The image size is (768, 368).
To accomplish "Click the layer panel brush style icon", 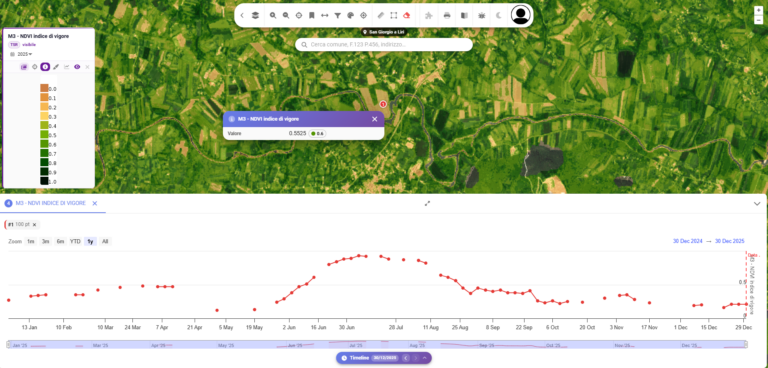I will click(x=56, y=67).
